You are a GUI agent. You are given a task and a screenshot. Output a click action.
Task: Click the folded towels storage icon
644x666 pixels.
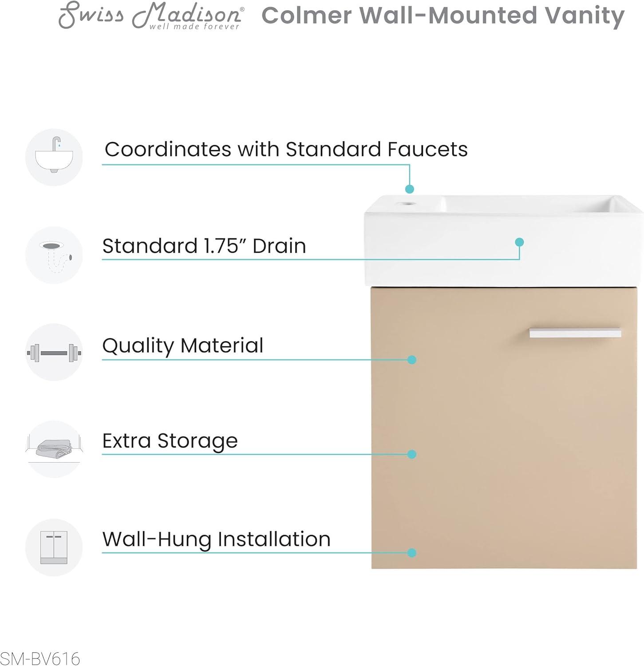54,449
